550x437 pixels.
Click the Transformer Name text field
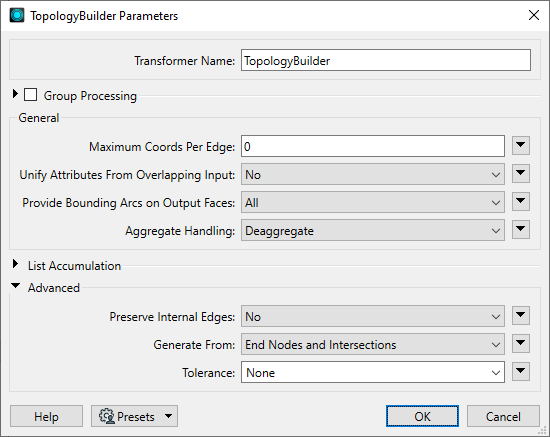386,60
